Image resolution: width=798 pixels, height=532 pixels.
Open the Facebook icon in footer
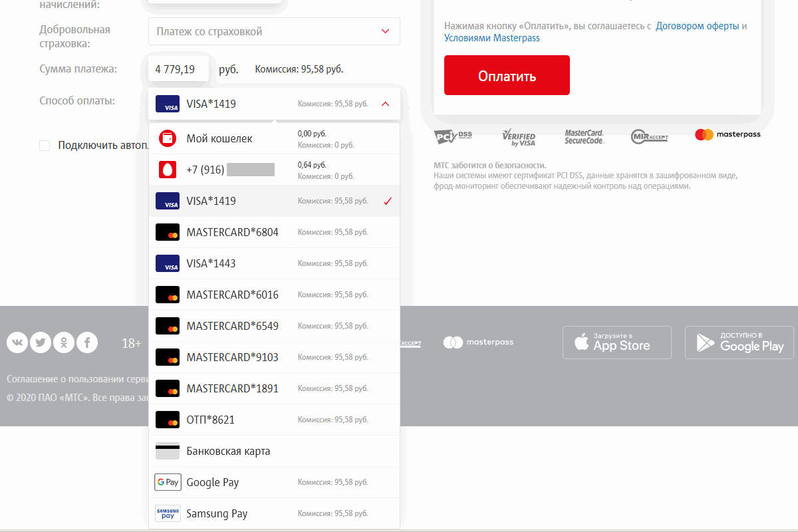(87, 342)
